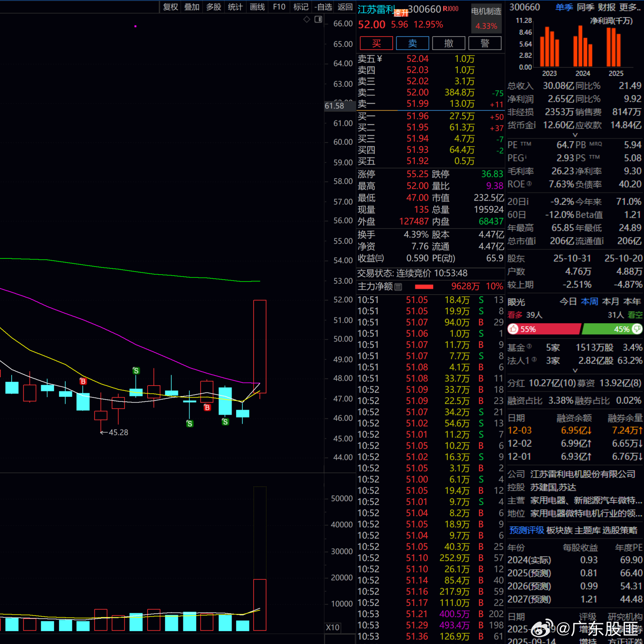The height and width of the screenshot is (644, 644).
Task: Click the green S marker left of 46.00 label
Action: 225,422
